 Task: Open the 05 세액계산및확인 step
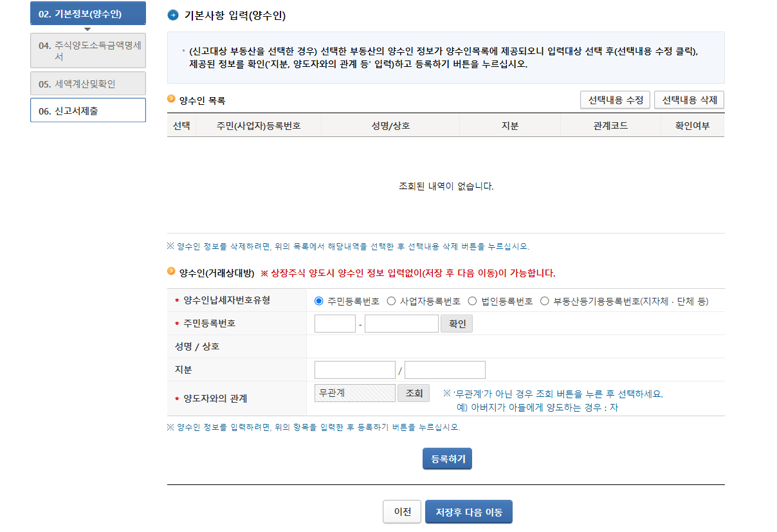click(87, 83)
